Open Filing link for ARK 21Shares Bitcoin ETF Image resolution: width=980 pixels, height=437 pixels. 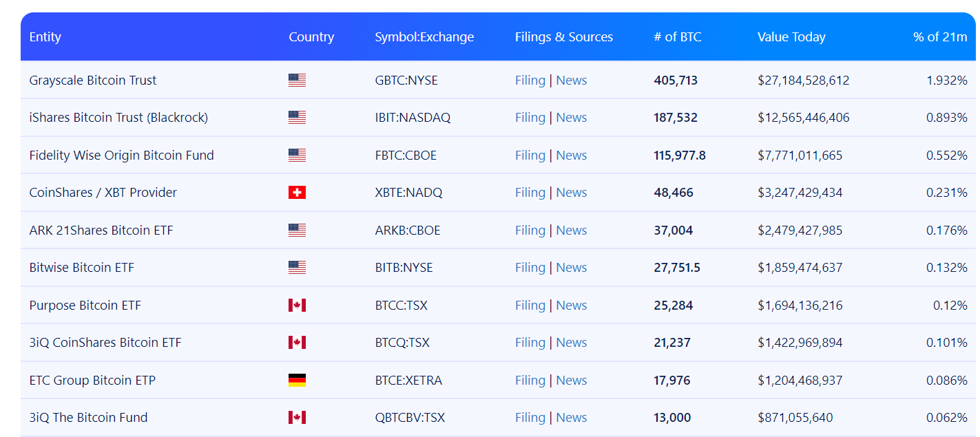click(x=530, y=231)
